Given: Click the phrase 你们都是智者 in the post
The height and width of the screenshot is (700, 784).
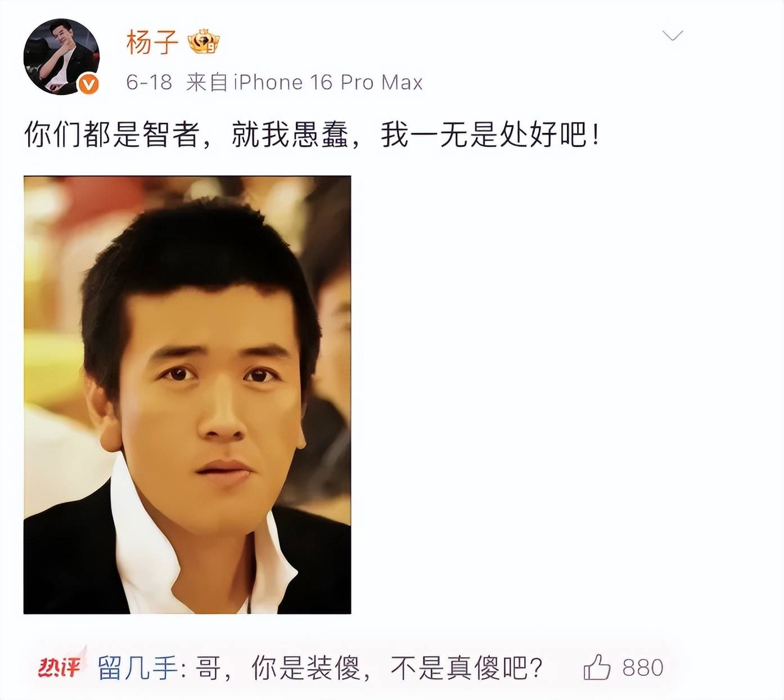Looking at the screenshot, I should click(112, 134).
